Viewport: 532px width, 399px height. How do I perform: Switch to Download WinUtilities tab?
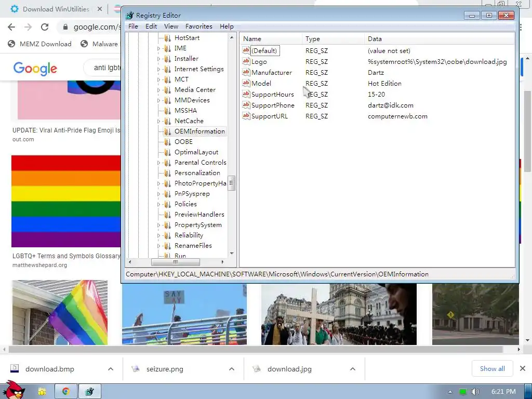pos(56,9)
